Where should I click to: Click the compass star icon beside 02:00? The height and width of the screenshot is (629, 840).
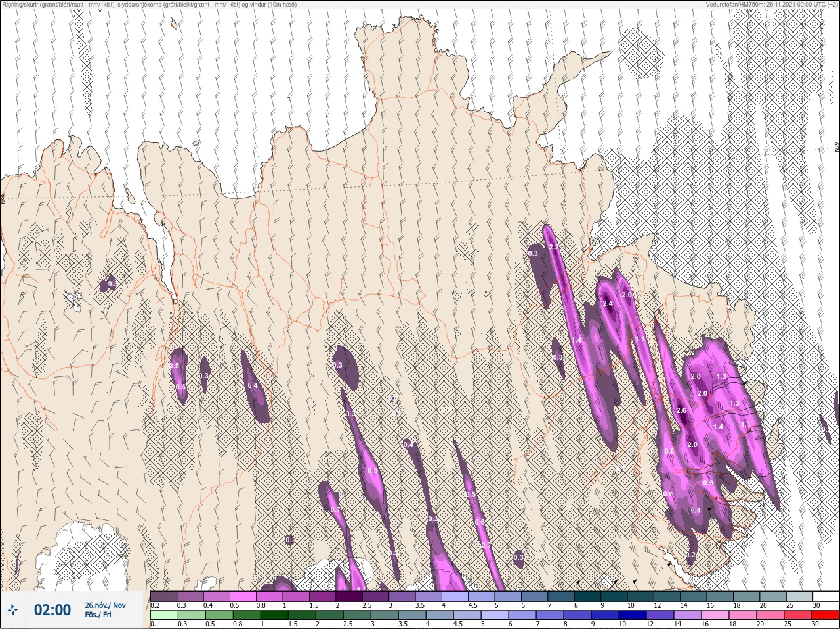point(12,609)
